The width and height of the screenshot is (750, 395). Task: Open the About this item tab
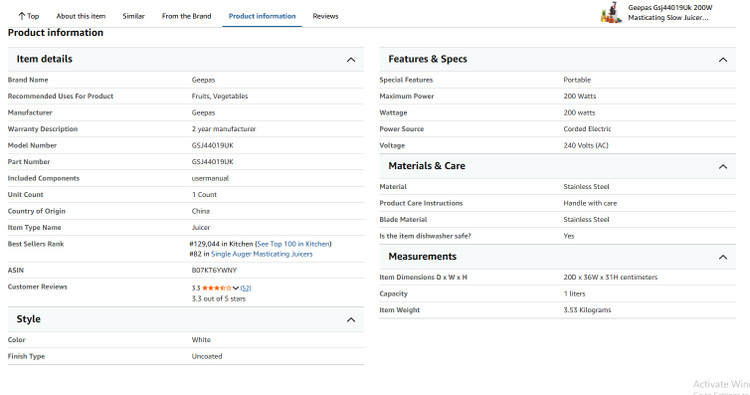[81, 16]
